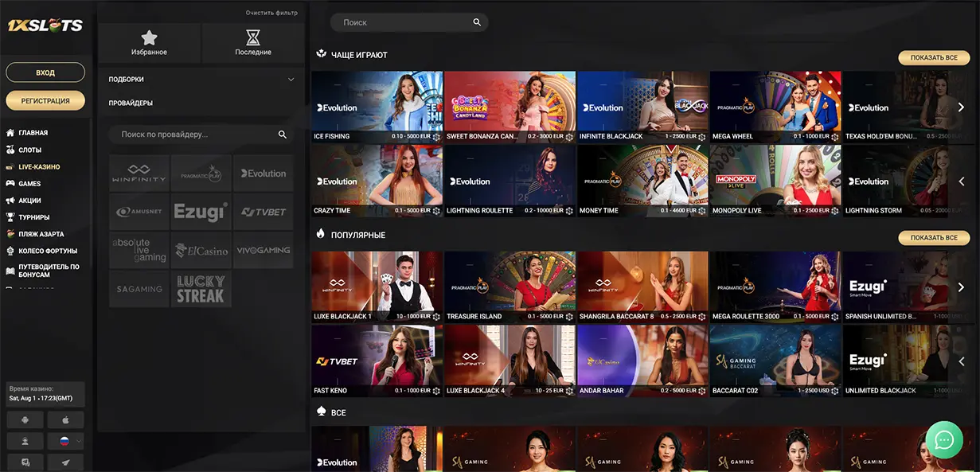Expand the Подборки collections section
The image size is (980, 472).
click(x=201, y=80)
